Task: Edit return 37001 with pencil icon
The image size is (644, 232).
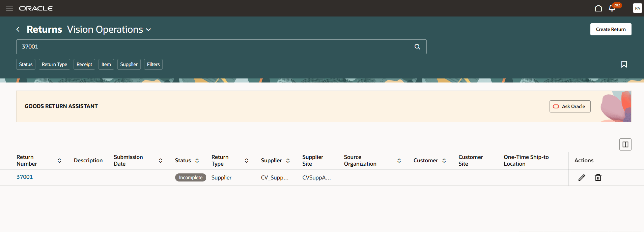Action: point(582,177)
